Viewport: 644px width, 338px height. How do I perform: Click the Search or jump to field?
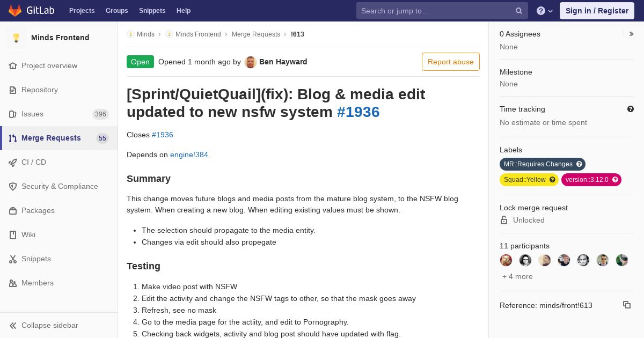(x=442, y=11)
